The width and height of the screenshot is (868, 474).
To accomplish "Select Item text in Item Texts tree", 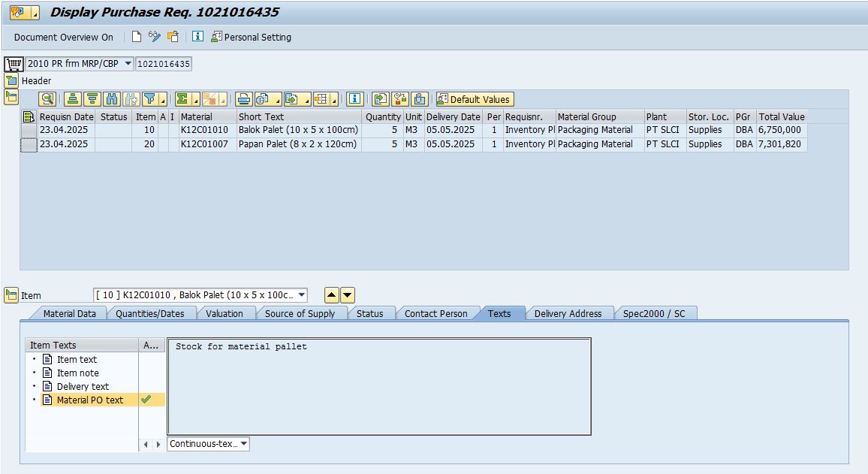I will pyautogui.click(x=77, y=359).
